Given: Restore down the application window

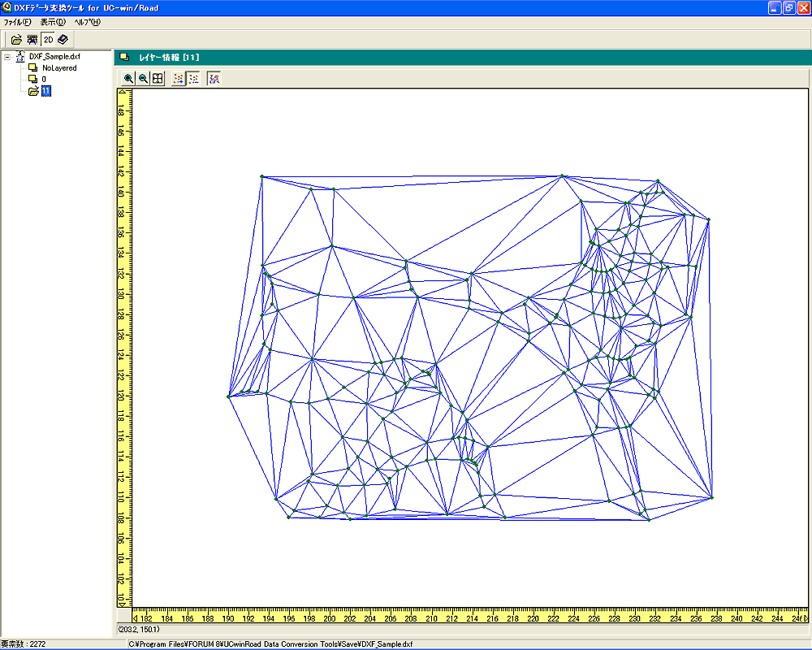Looking at the screenshot, I should pyautogui.click(x=789, y=8).
